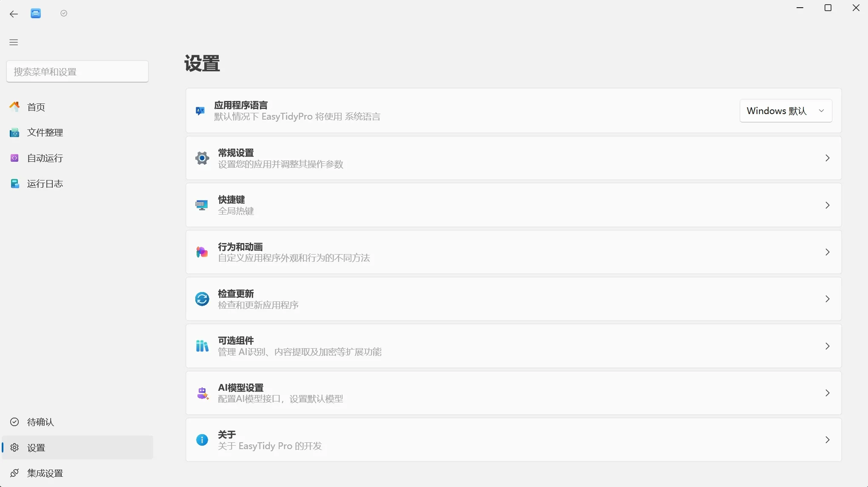Click the gear icon for 常规设置
The height and width of the screenshot is (487, 868).
click(x=202, y=158)
